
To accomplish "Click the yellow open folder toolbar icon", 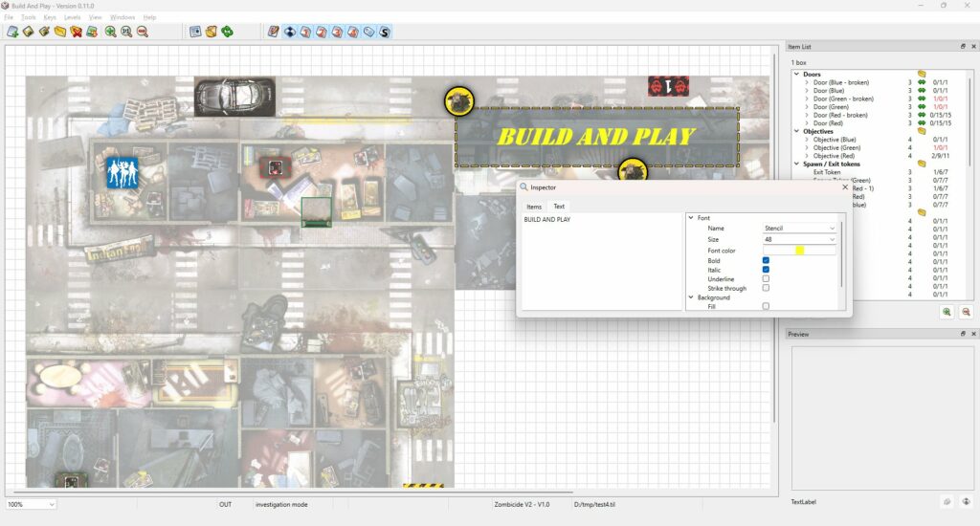I will pos(60,32).
